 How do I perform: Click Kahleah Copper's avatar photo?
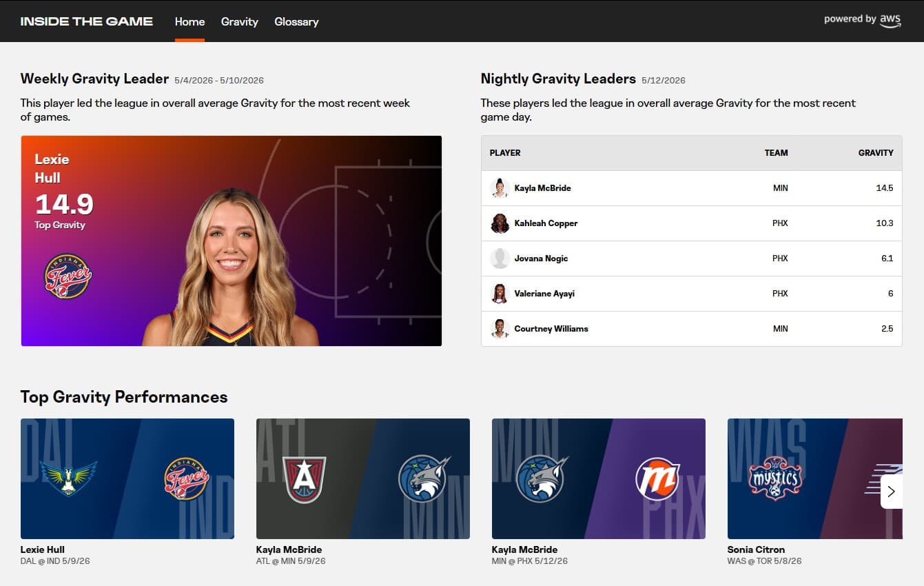click(x=500, y=223)
